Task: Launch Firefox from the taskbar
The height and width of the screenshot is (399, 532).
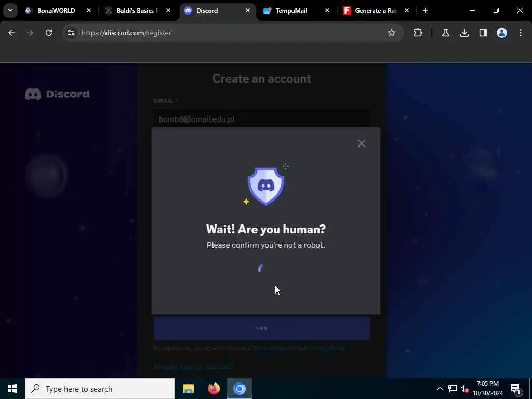Action: 214,389
